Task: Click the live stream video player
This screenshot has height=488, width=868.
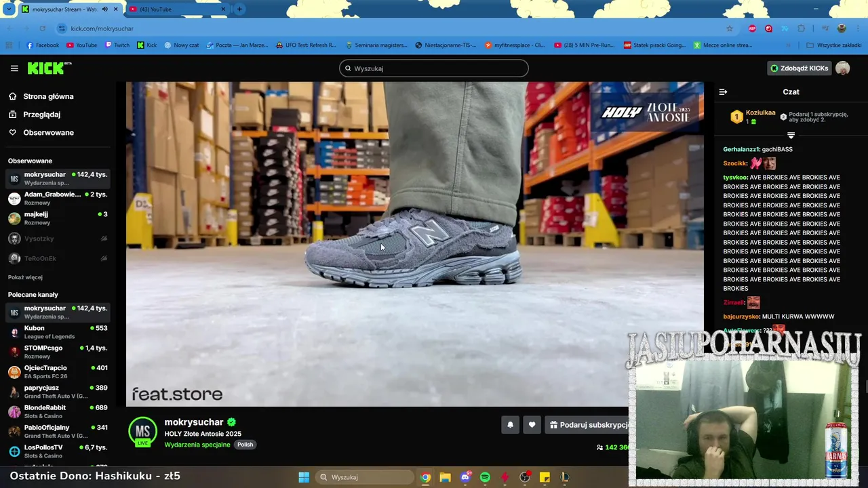Action: (x=414, y=244)
